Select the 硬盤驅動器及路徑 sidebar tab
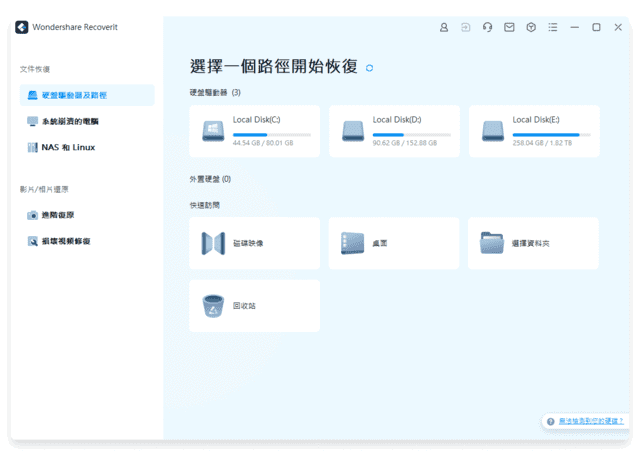 tap(87, 95)
